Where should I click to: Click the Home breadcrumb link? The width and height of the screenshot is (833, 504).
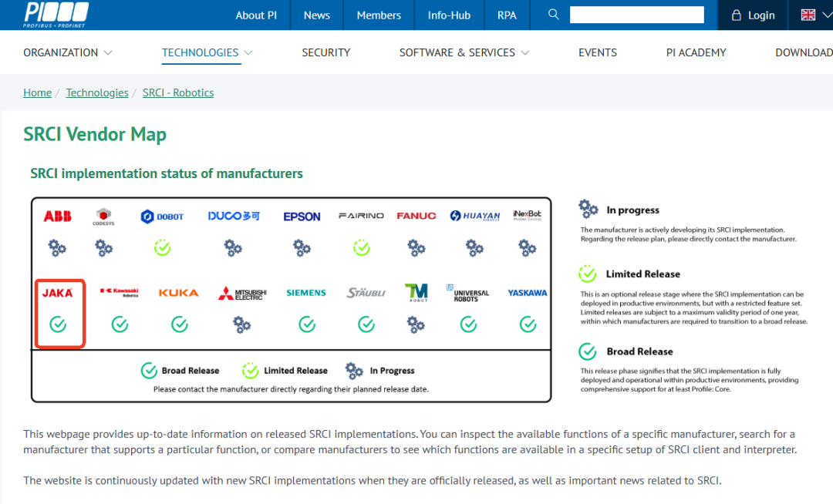click(x=37, y=92)
